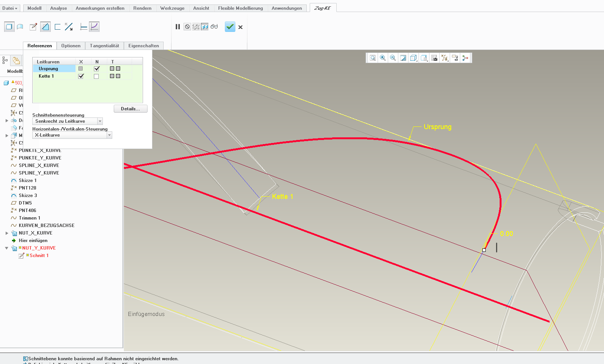Select the attached shaded preview icon
This screenshot has width=604, height=364.
pyautogui.click(x=205, y=27)
